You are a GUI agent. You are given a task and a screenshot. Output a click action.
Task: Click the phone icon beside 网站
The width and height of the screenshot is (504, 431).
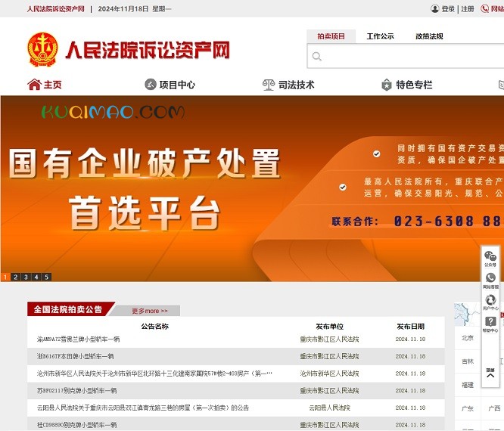click(484, 8)
